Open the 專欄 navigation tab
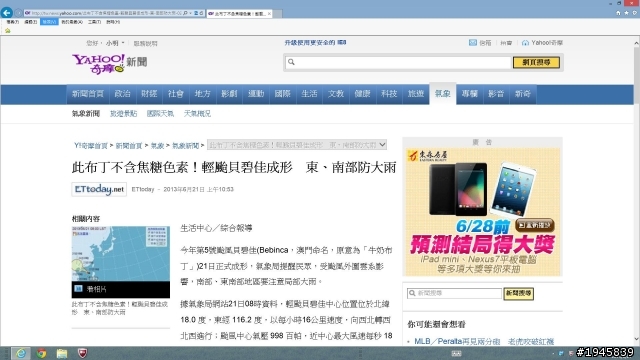The width and height of the screenshot is (640, 360). coord(469,94)
